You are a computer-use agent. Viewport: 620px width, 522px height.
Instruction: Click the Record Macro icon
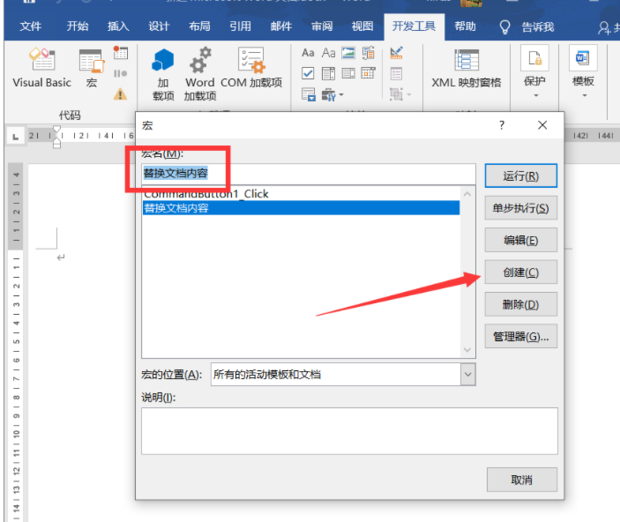tap(121, 53)
